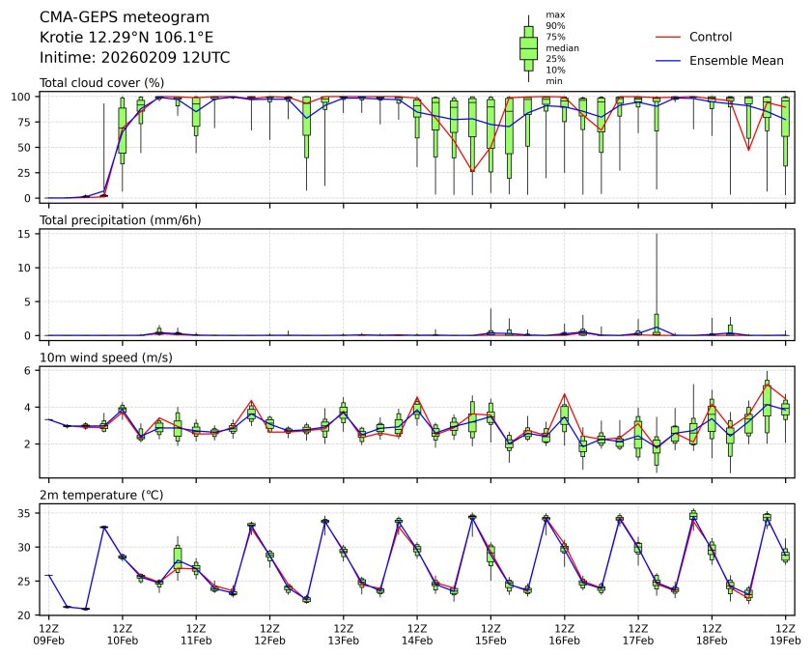The image size is (812, 657).
Task: Select the "Ensemble Mean" legend label
Action: coord(736,61)
